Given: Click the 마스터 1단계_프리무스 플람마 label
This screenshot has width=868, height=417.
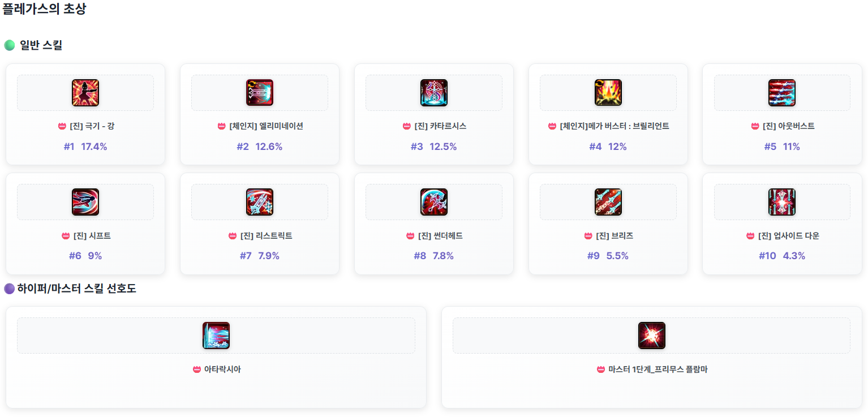Looking at the screenshot, I should [658, 369].
